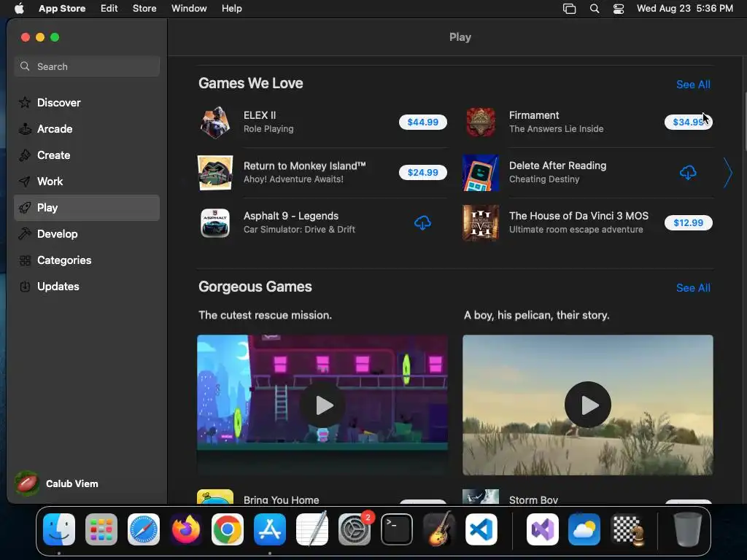The image size is (747, 560).
Task: Click the Search input field
Action: tap(87, 66)
